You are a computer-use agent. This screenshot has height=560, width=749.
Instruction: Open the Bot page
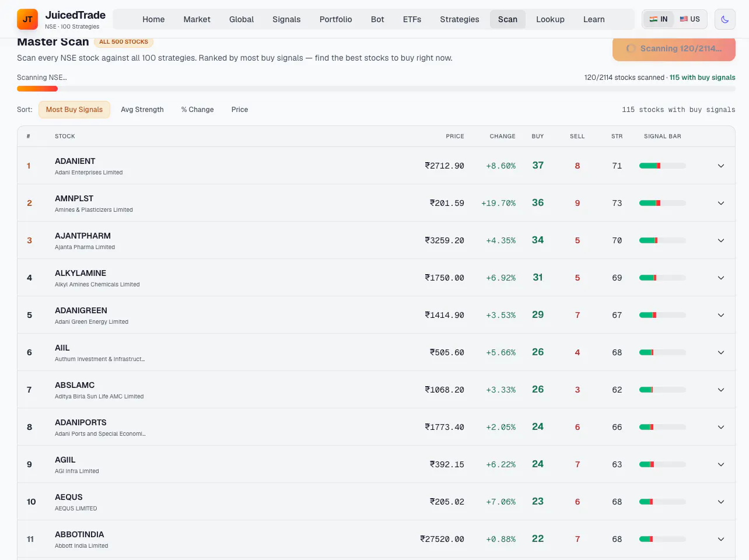click(377, 19)
